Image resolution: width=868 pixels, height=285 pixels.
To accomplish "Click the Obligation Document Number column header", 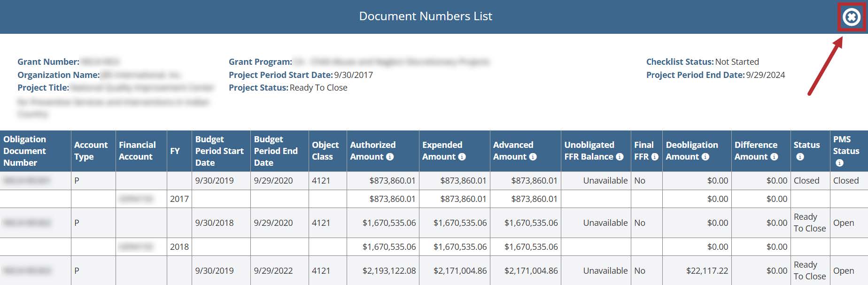I will (x=25, y=151).
